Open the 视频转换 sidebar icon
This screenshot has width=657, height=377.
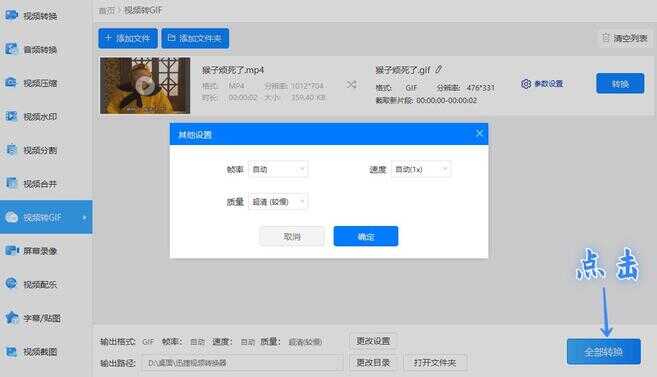pyautogui.click(x=12, y=16)
